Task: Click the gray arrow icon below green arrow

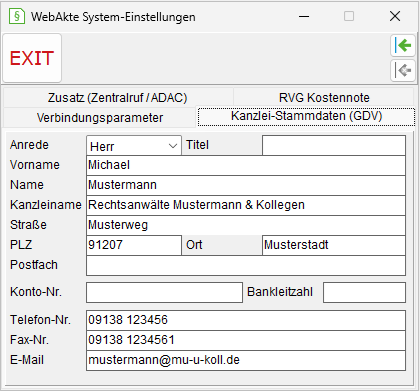Action: click(x=403, y=71)
